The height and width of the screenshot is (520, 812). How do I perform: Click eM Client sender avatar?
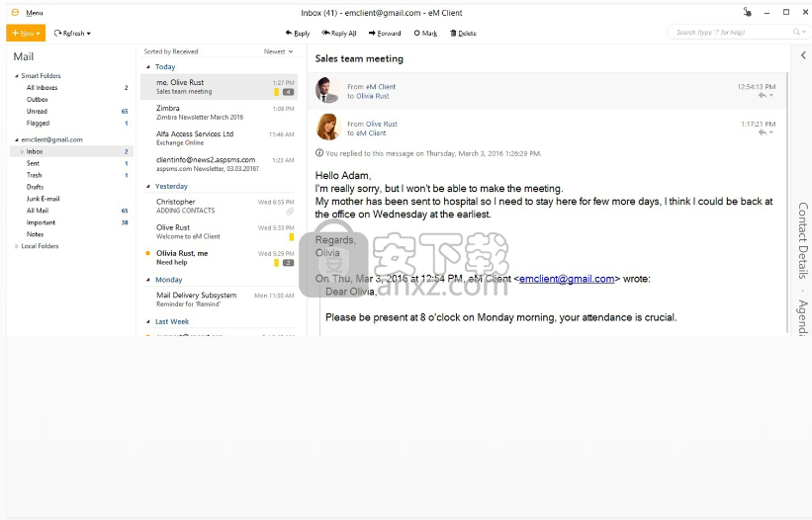click(327, 90)
